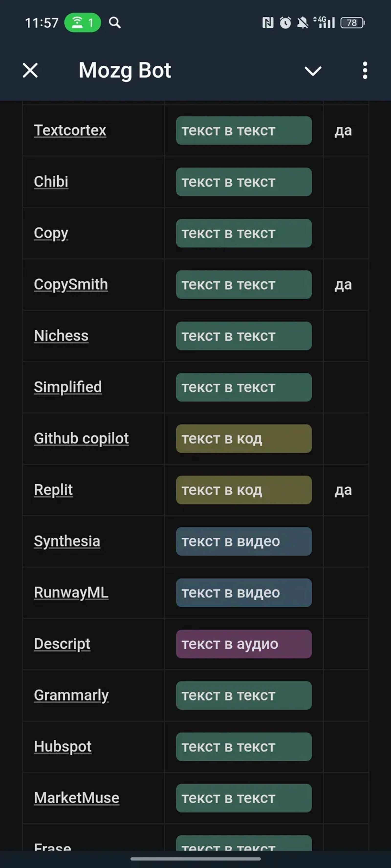Screen dimensions: 391x868
Task: Tap the NFC status icon
Action: 267,22
